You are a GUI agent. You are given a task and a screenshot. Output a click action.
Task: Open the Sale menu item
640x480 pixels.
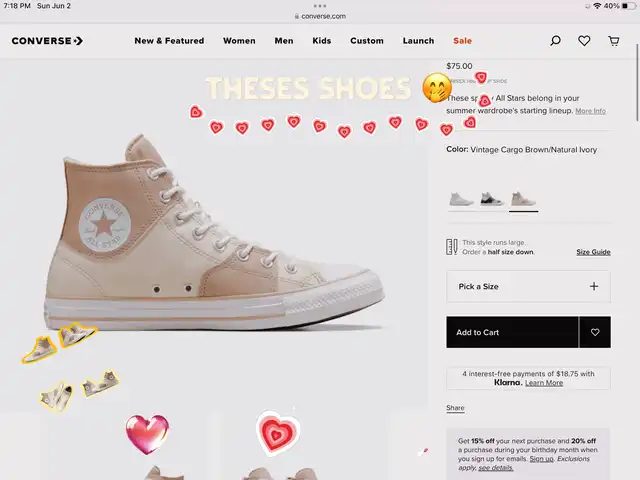(462, 41)
